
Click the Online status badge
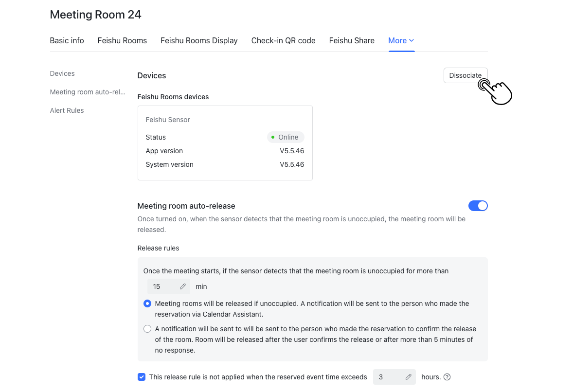click(x=286, y=137)
